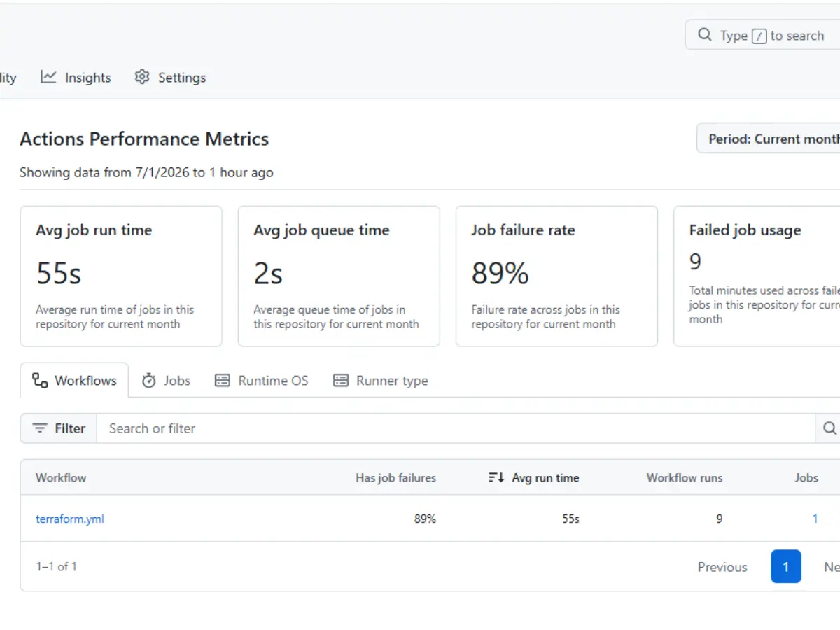Click the Runner type tab icon

point(341,381)
